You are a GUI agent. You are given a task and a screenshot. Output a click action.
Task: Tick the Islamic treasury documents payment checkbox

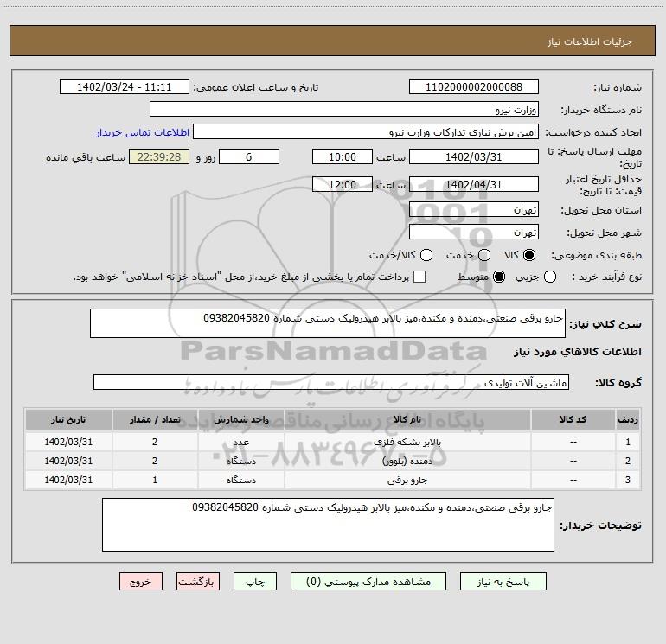click(419, 277)
